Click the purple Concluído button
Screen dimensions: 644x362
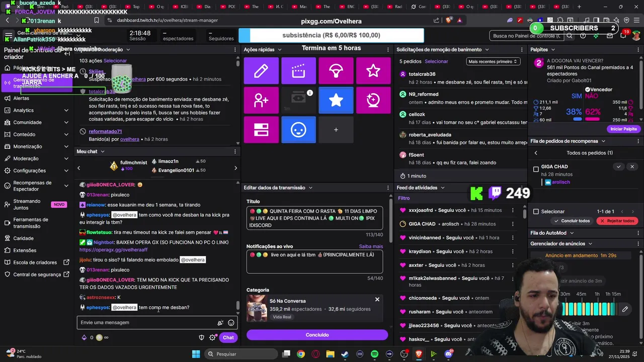[x=317, y=335]
